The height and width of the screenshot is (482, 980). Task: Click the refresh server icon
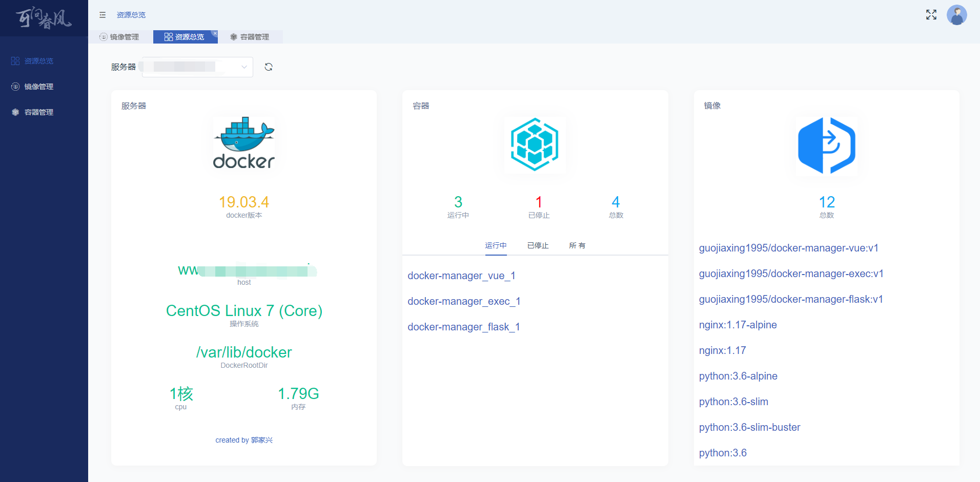tap(268, 67)
